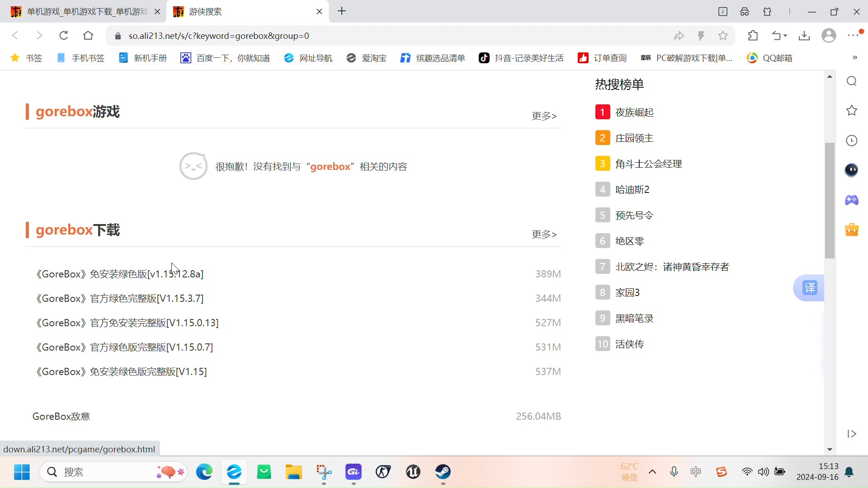Open the 订单查询 bookmark
868x488 pixels.
[x=602, y=58]
